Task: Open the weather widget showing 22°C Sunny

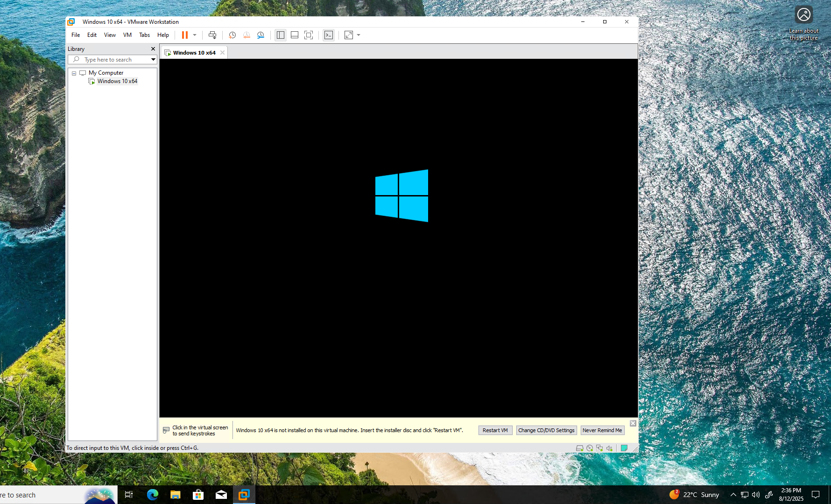Action: 694,495
